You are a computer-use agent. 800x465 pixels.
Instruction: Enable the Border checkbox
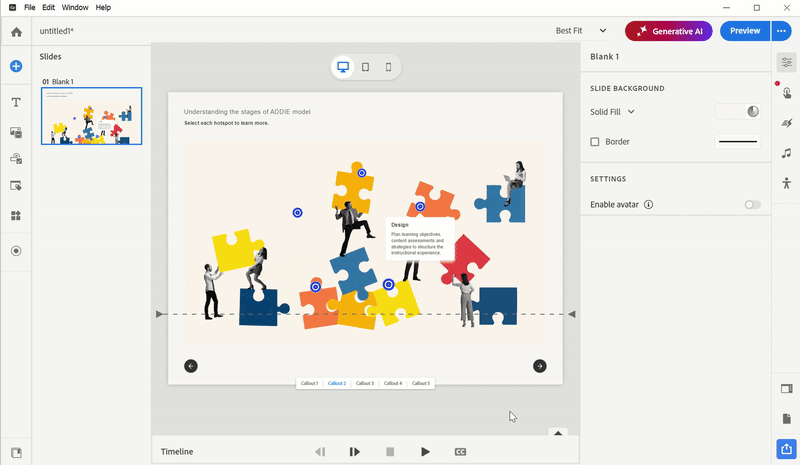(x=595, y=142)
